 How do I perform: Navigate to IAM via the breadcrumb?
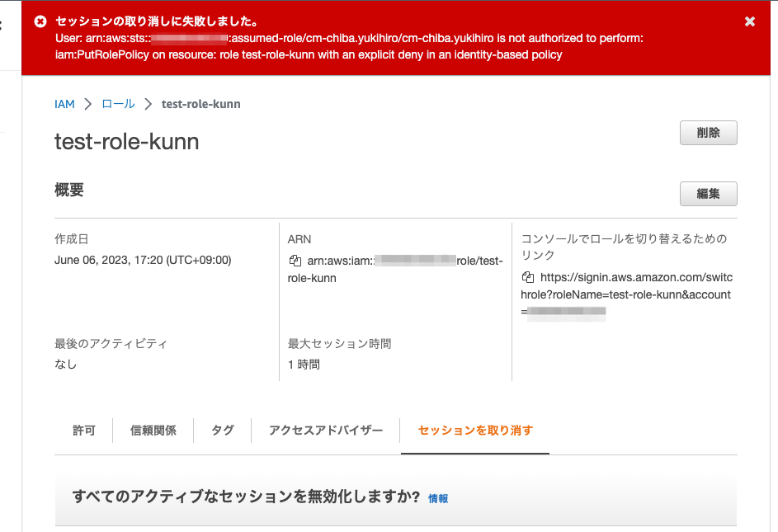64,104
